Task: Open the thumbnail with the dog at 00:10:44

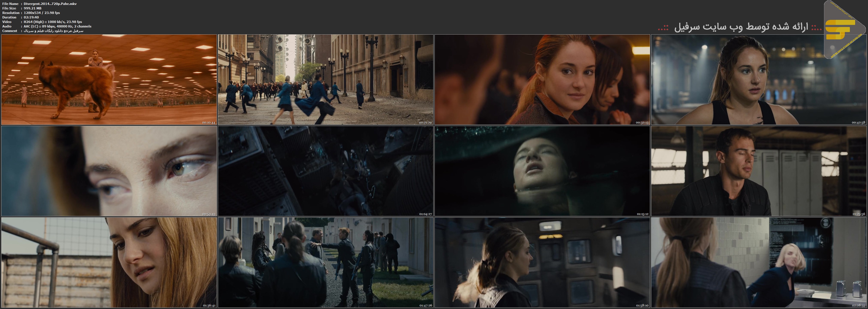Action: 109,80
